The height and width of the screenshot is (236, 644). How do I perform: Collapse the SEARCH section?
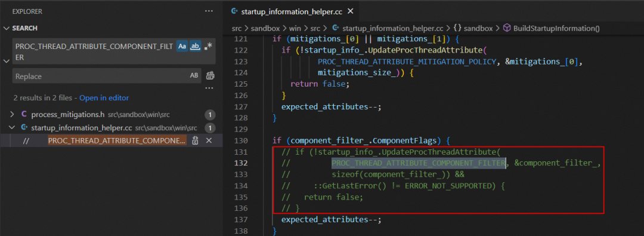pyautogui.click(x=6, y=28)
